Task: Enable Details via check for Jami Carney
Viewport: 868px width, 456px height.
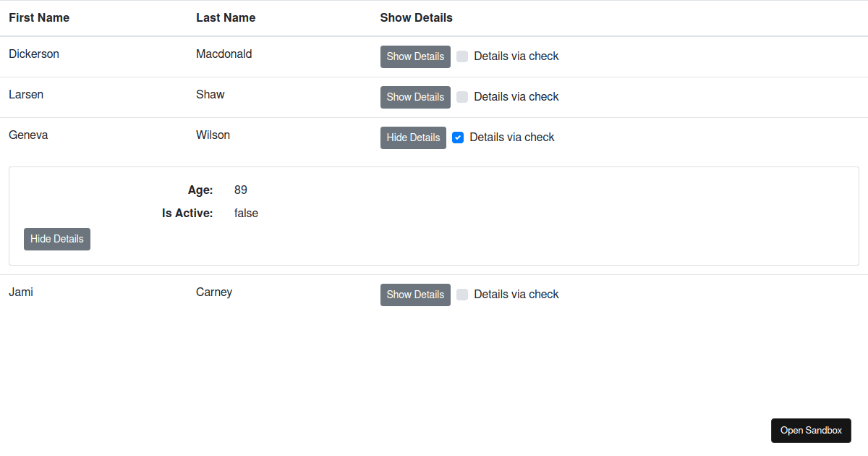Action: [462, 294]
